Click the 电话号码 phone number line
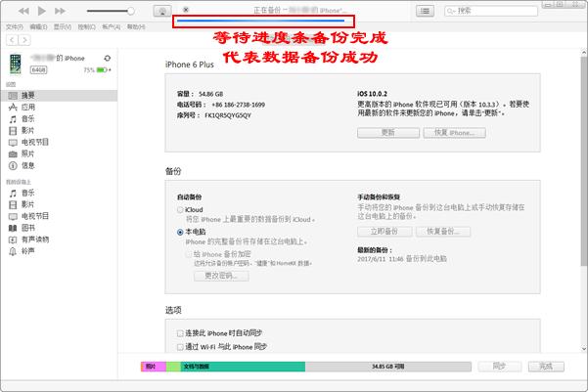This screenshot has width=588, height=392. pos(221,105)
